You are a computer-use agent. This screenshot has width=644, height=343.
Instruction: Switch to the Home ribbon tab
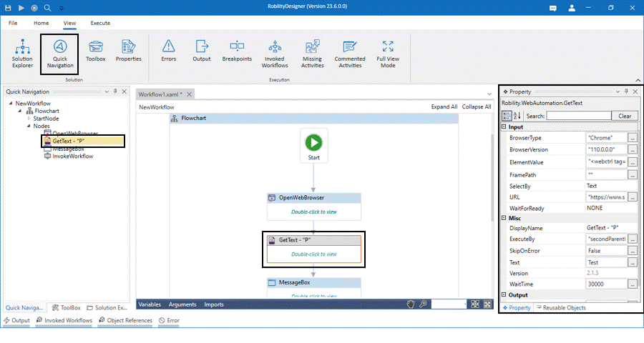(41, 23)
